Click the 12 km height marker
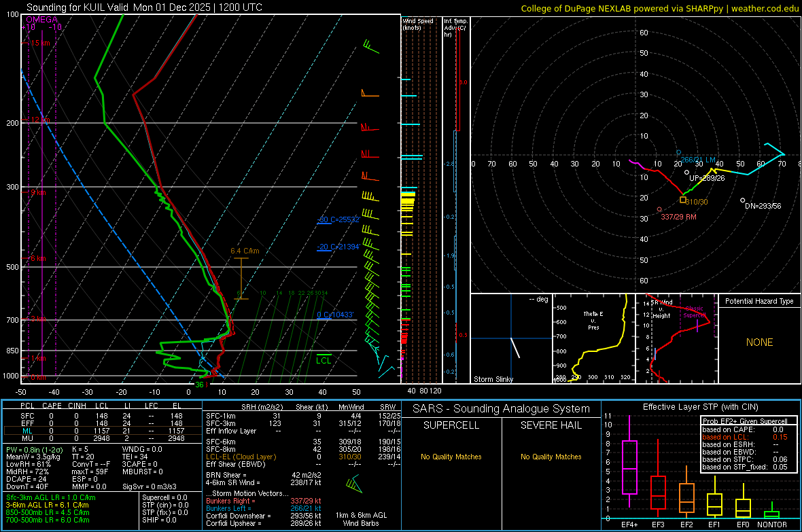This screenshot has height=532, width=802. coord(40,120)
